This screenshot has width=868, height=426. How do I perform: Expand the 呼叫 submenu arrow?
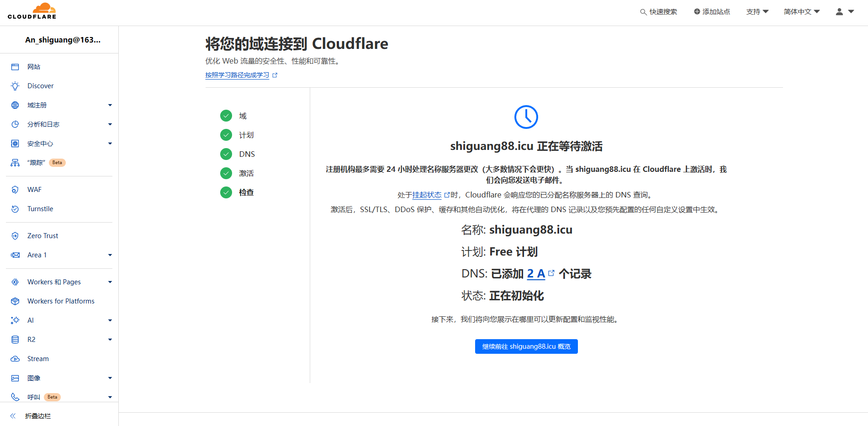click(110, 397)
